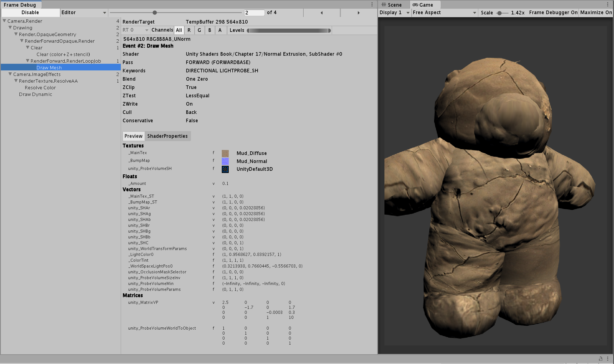
Task: Click the unity_ProbeVolumeWorldToObject label
Action: [x=162, y=328]
